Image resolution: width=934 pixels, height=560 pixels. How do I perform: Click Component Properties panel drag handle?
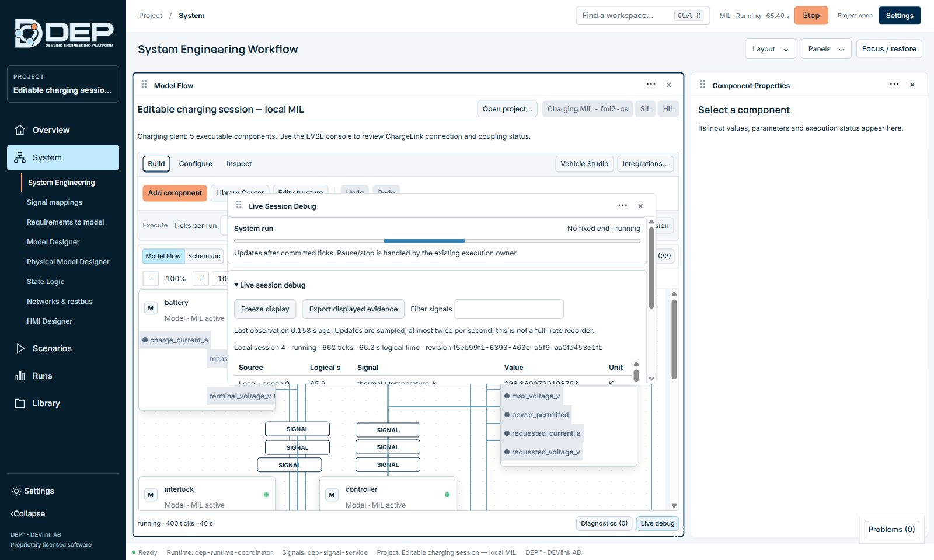702,85
